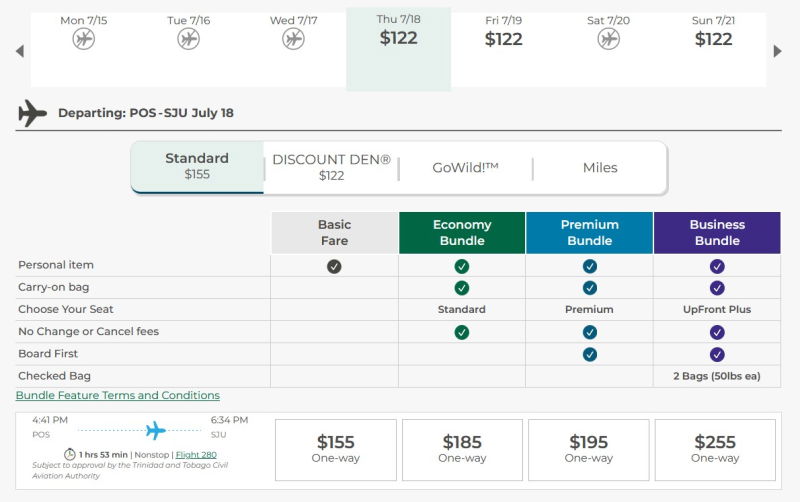
Task: Open Bundle Feature Terms and Conditions link
Action: coord(117,395)
